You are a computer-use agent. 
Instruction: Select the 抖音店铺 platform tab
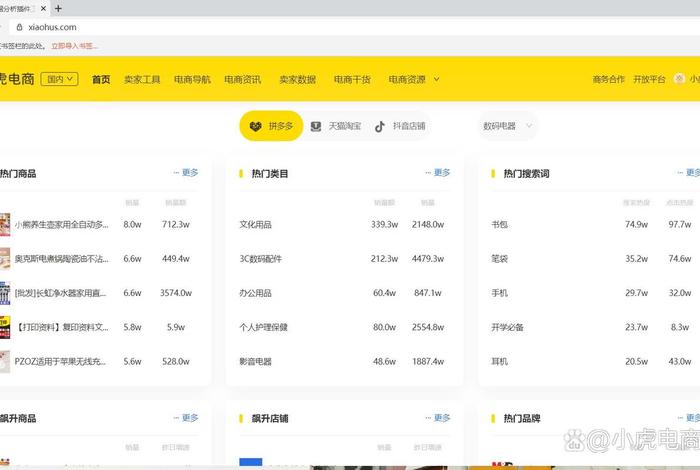(x=400, y=126)
